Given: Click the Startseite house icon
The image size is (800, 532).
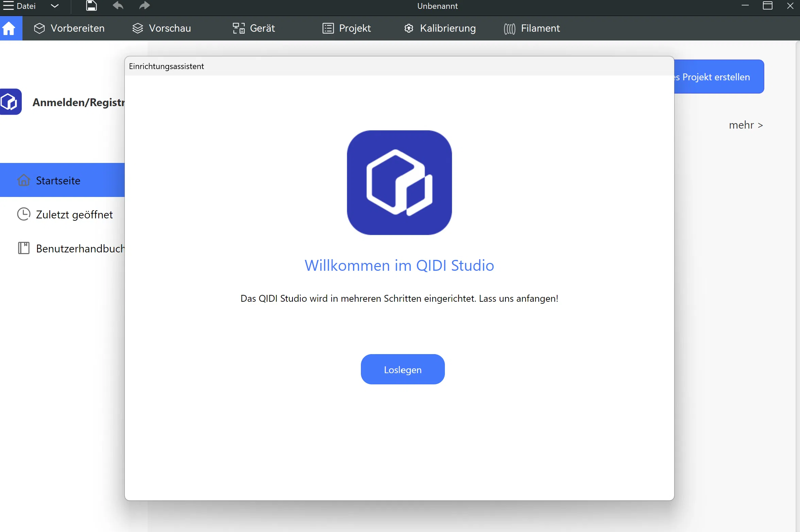Looking at the screenshot, I should pyautogui.click(x=24, y=180).
